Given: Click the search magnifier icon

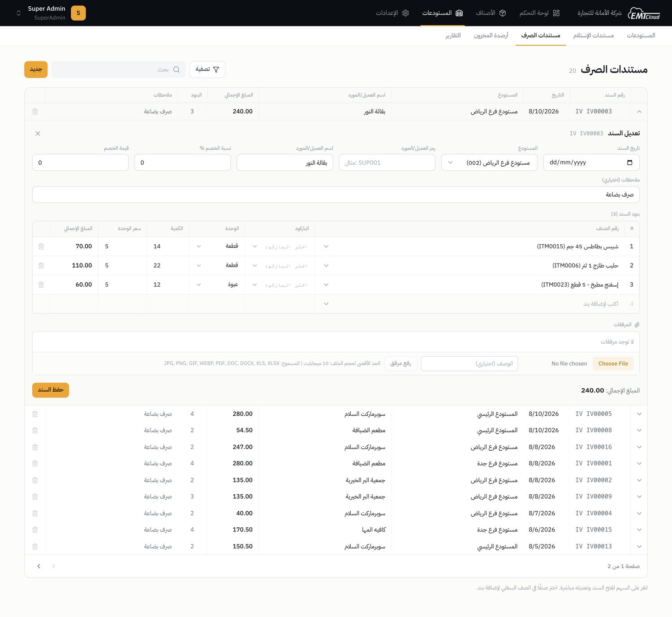Looking at the screenshot, I should point(177,69).
